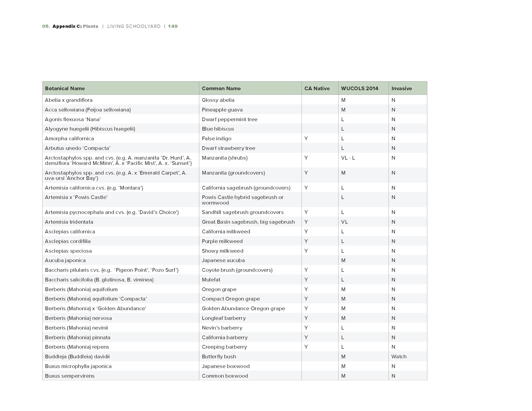Select 'Common boxwood' common name
The width and height of the screenshot is (532, 411).
[225, 376]
